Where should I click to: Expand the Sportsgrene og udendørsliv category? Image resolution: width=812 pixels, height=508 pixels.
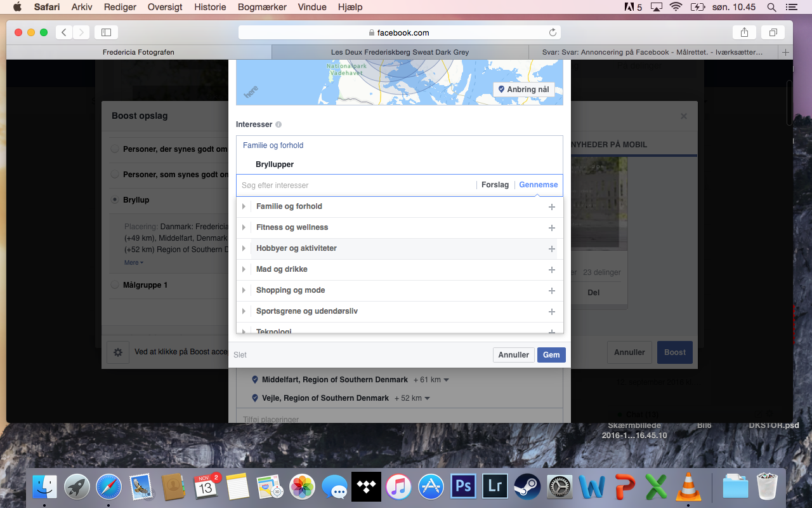pos(244,311)
